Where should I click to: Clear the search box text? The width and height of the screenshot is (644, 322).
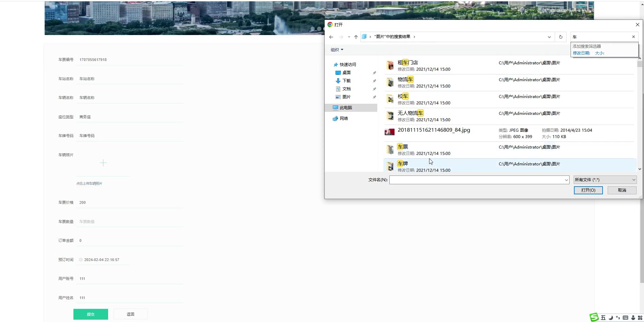pyautogui.click(x=634, y=37)
